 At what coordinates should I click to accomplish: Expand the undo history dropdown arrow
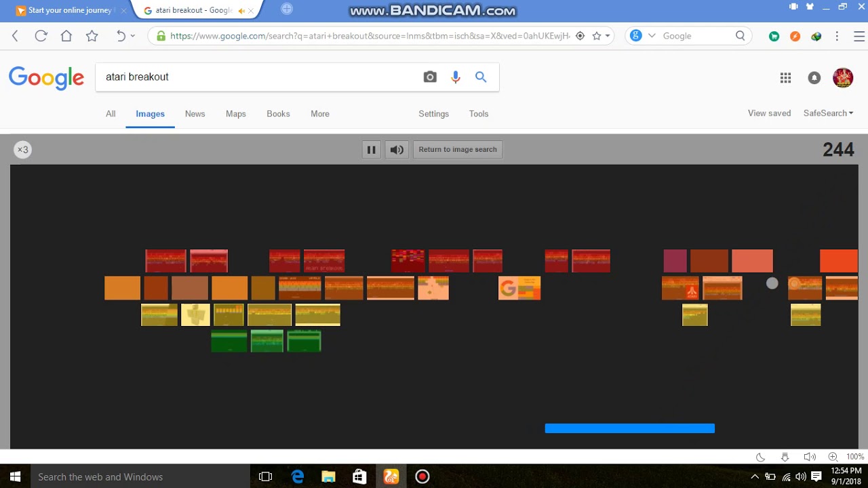133,36
